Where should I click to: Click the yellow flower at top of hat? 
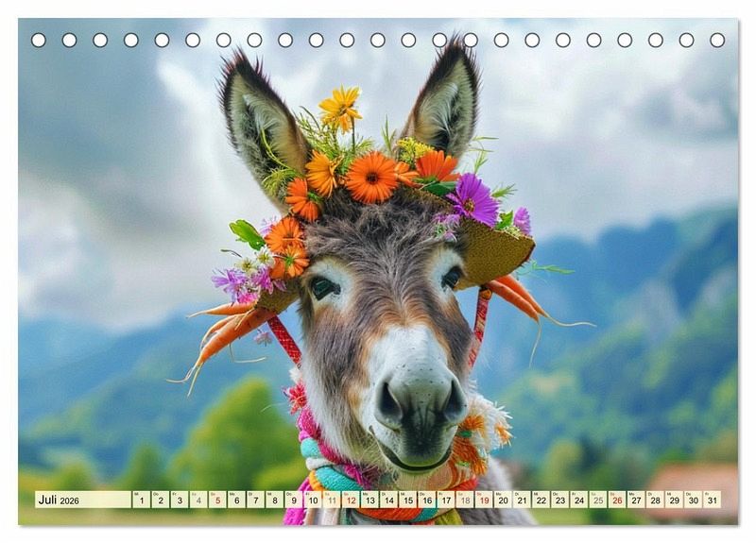pos(340,107)
